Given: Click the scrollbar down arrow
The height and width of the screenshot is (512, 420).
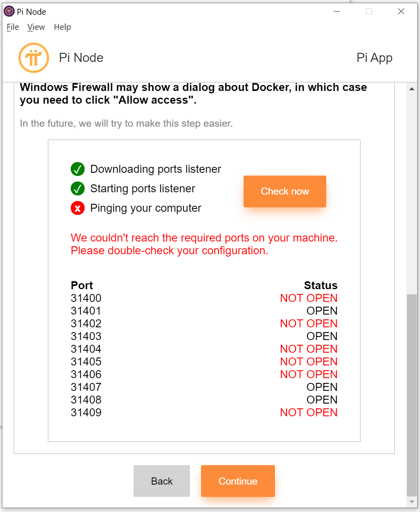Looking at the screenshot, I should tap(412, 501).
